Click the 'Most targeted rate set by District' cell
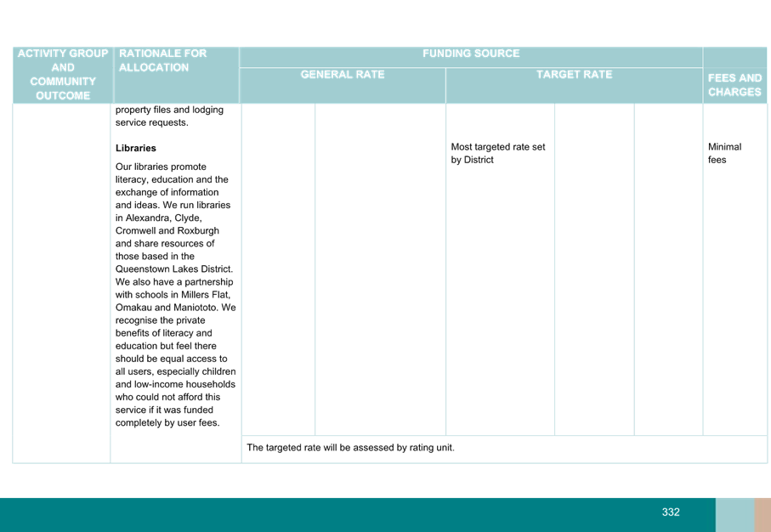The image size is (771, 532). click(498, 154)
